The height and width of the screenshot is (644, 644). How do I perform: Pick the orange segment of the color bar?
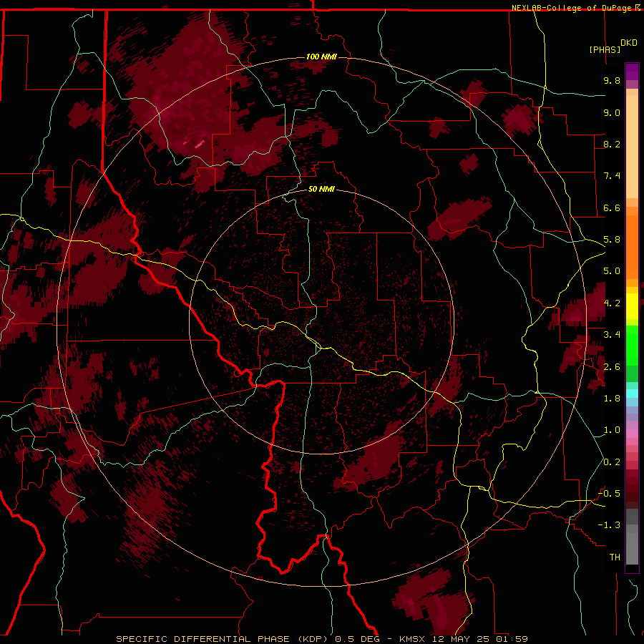pos(632,246)
